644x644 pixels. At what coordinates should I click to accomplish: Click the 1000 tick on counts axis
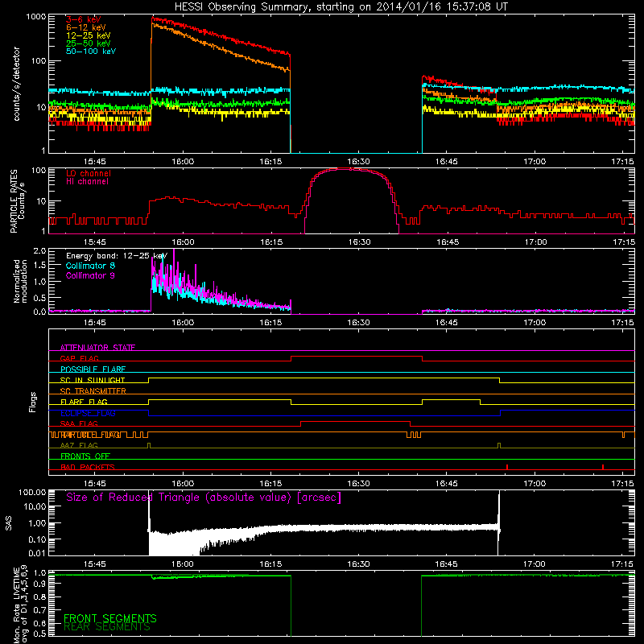tap(35, 17)
